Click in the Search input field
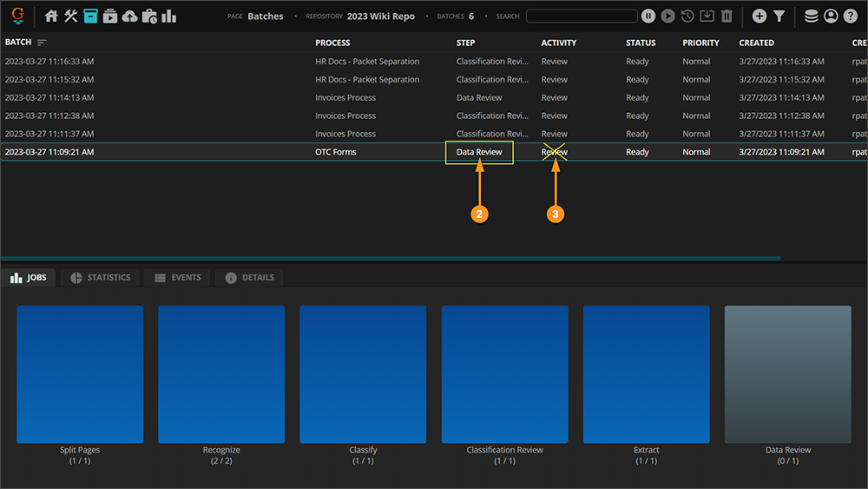This screenshot has height=489, width=868. pyautogui.click(x=582, y=16)
